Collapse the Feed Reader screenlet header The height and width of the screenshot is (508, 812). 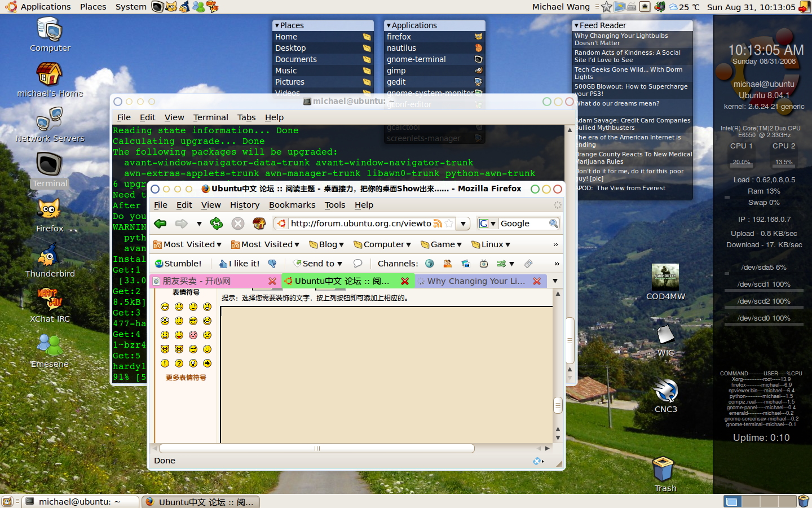(x=632, y=25)
